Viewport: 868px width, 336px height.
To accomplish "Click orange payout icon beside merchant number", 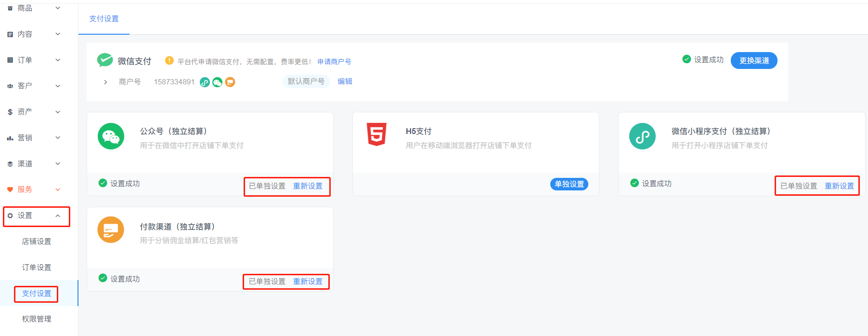I will click(230, 82).
